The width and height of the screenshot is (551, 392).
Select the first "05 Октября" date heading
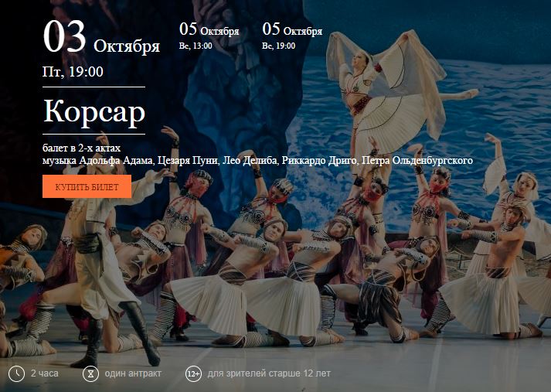click(209, 29)
